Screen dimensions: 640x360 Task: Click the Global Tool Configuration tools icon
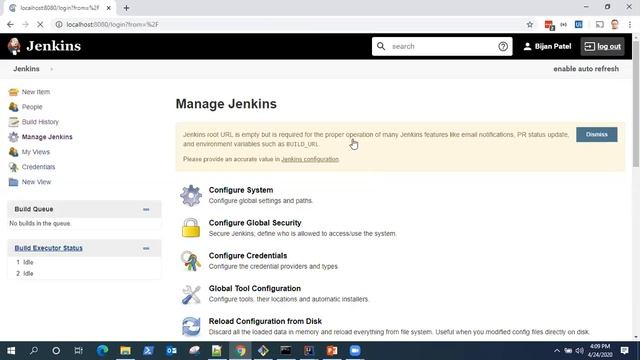point(191,294)
